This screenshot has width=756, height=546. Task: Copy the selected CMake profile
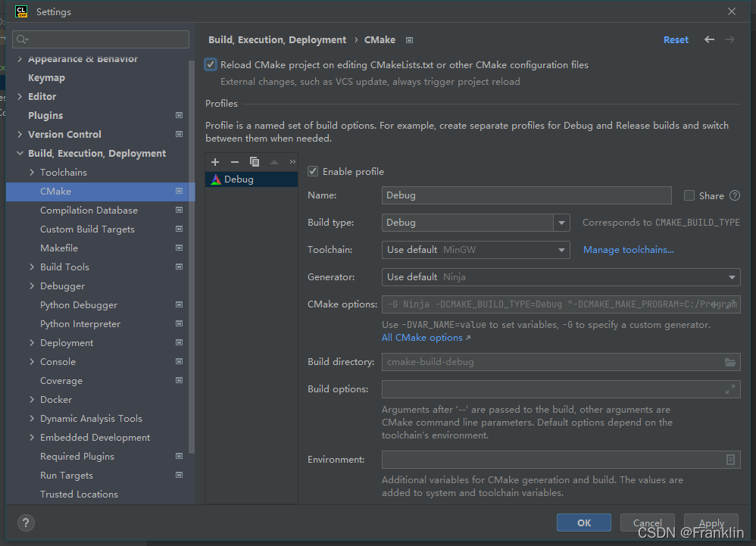click(254, 162)
